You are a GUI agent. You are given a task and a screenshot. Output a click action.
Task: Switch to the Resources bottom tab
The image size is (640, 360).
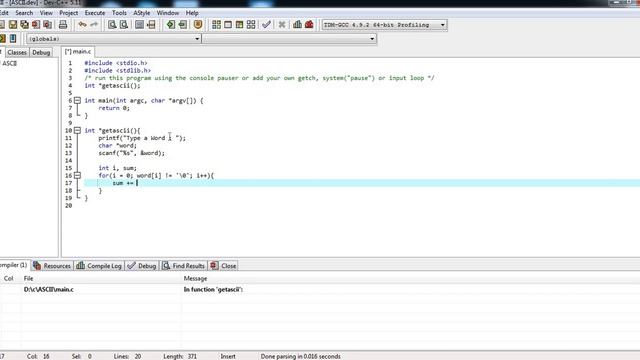point(52,266)
